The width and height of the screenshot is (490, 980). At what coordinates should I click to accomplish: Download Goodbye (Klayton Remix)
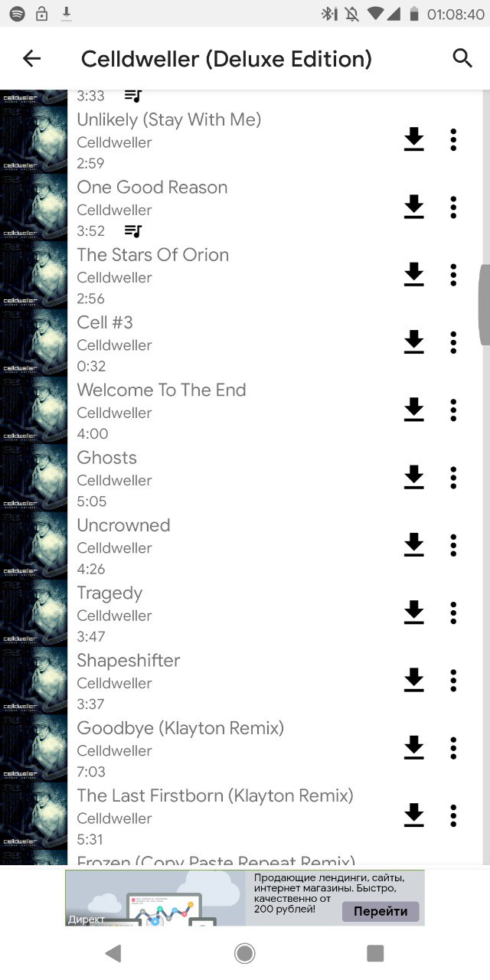(x=413, y=747)
